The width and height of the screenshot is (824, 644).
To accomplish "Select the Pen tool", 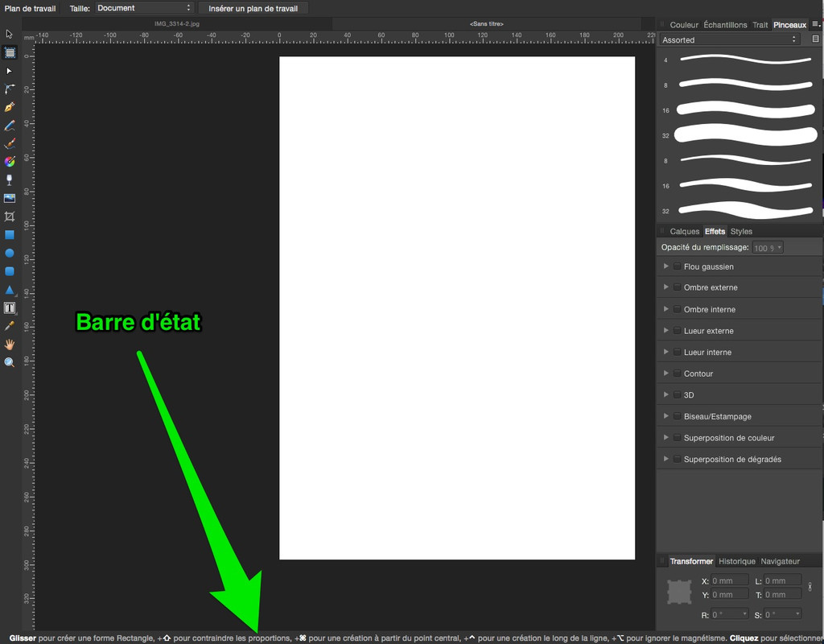I will pos(10,107).
